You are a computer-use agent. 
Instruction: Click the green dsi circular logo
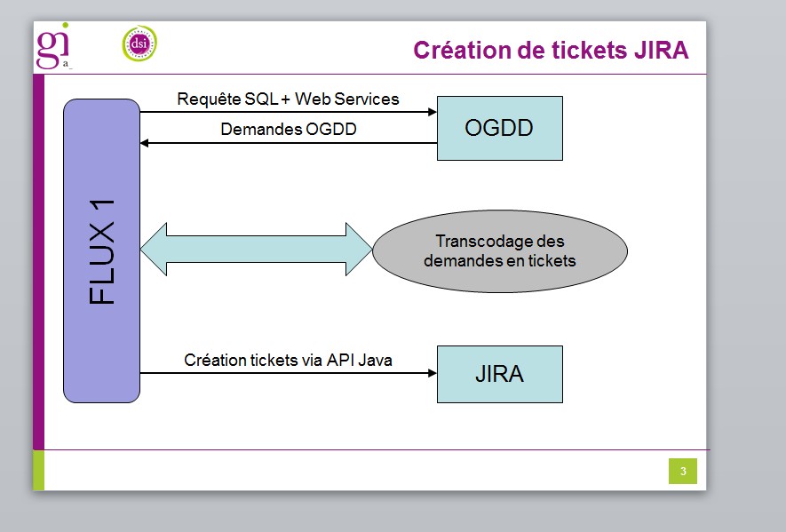tap(139, 44)
